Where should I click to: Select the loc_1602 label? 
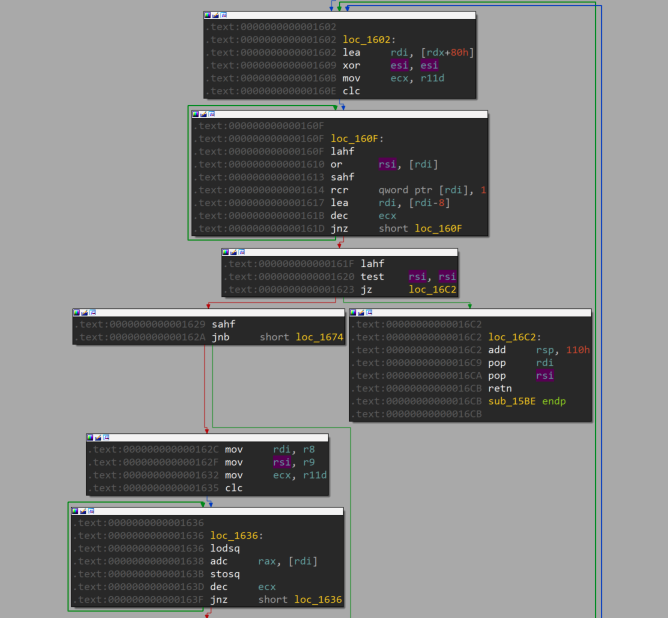coord(369,40)
